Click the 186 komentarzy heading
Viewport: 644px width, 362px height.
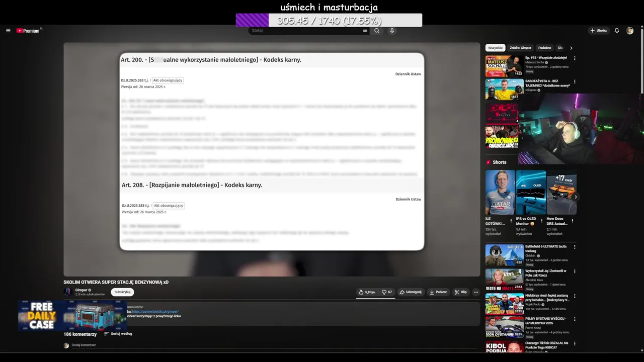coord(80,334)
